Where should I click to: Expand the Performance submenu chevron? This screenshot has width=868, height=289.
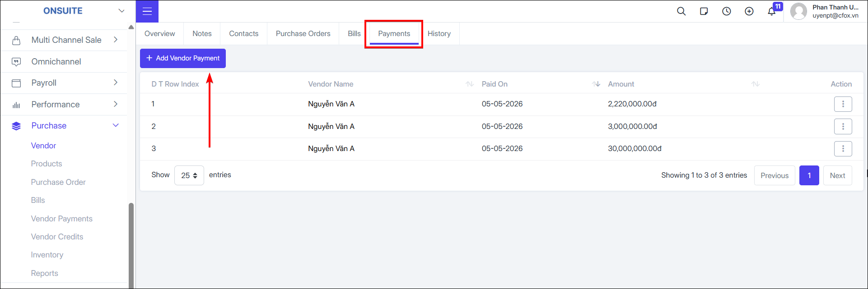point(116,104)
